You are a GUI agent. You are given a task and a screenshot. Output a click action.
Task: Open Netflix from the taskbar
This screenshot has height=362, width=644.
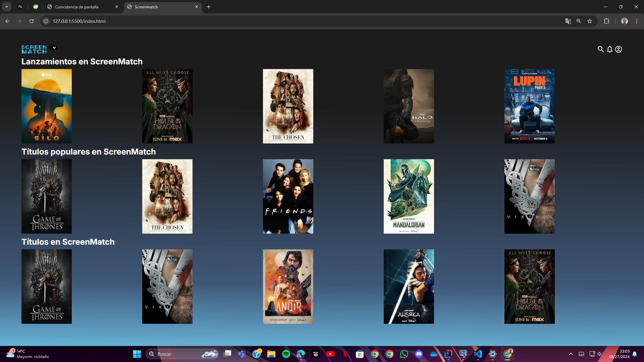point(345,354)
